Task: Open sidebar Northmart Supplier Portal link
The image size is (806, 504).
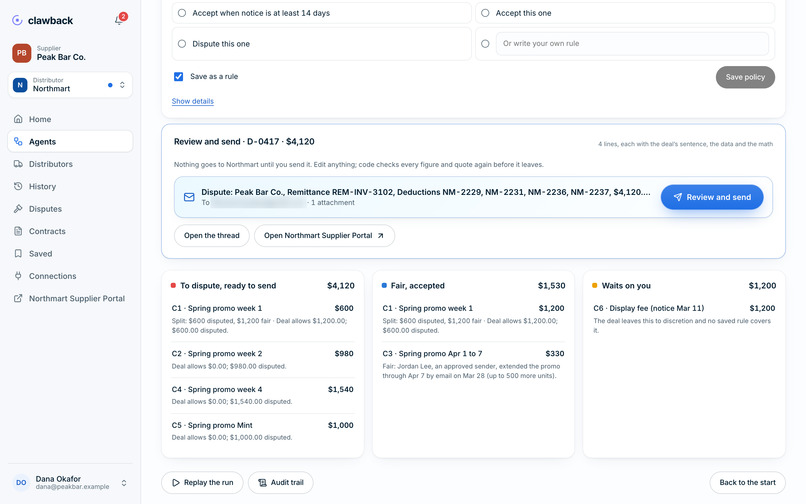Action: 70,298
